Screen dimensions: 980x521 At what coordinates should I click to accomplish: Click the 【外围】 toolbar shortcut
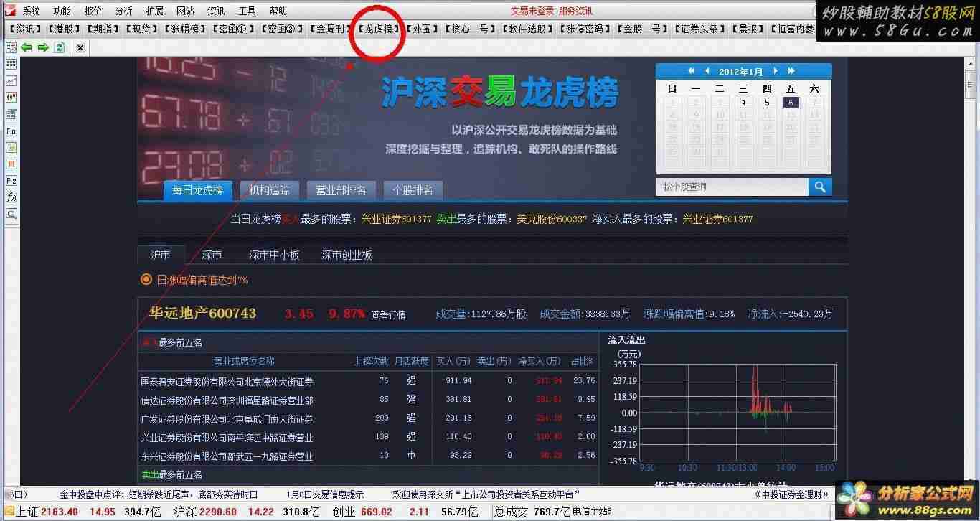pos(421,29)
